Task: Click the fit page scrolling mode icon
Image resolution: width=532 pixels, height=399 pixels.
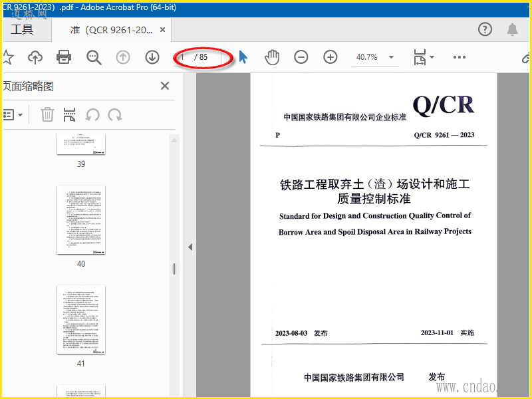Action: tap(420, 57)
